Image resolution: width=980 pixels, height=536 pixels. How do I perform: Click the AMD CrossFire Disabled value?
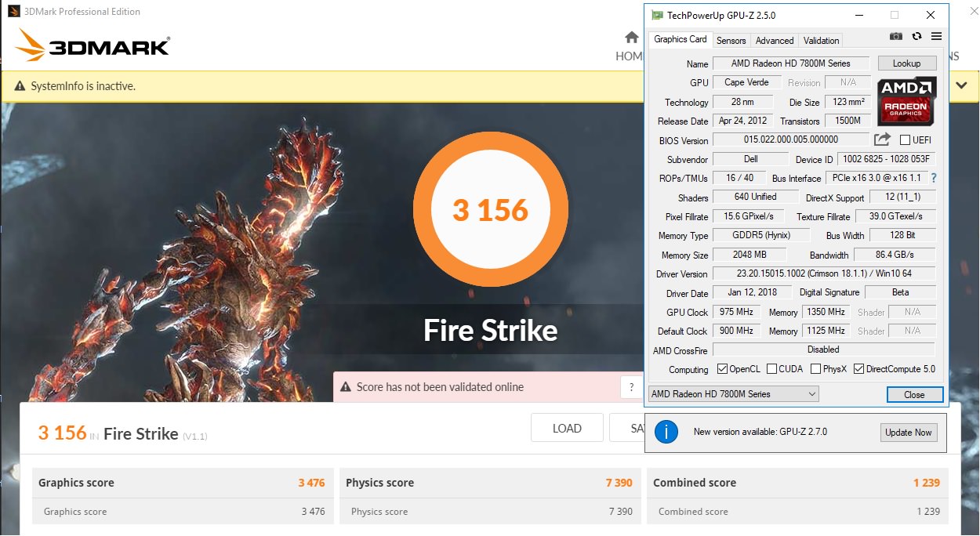[x=823, y=349]
